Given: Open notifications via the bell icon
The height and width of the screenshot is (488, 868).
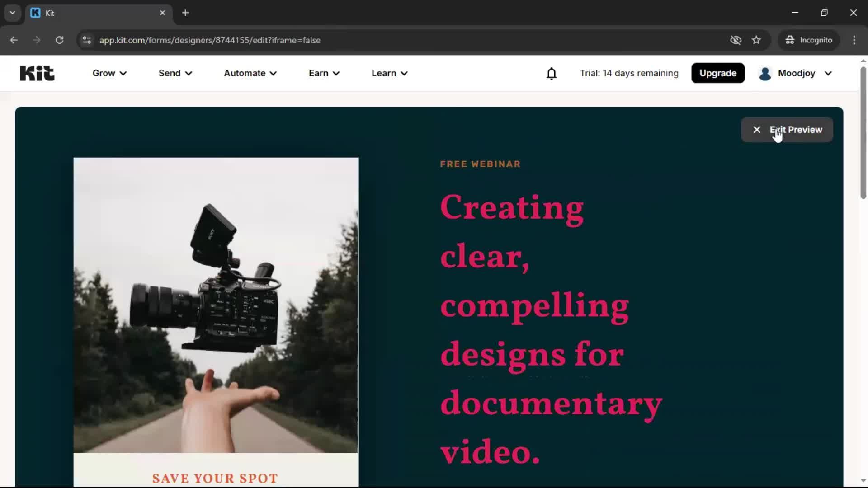Looking at the screenshot, I should 552,73.
